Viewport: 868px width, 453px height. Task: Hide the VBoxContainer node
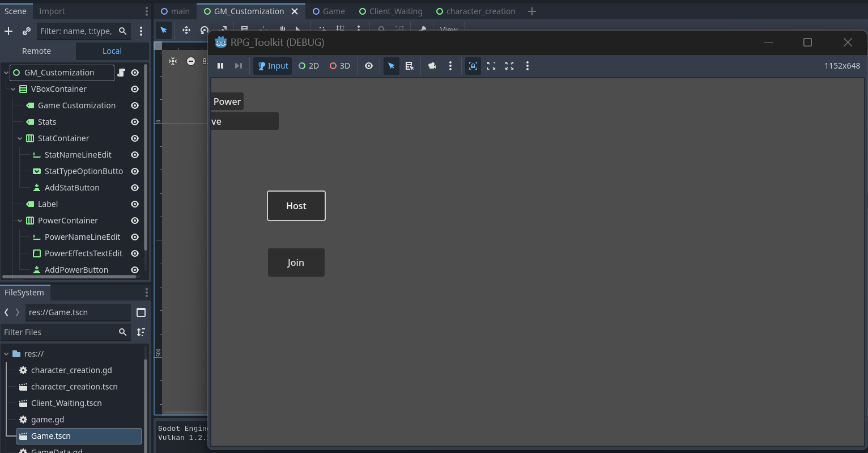135,89
